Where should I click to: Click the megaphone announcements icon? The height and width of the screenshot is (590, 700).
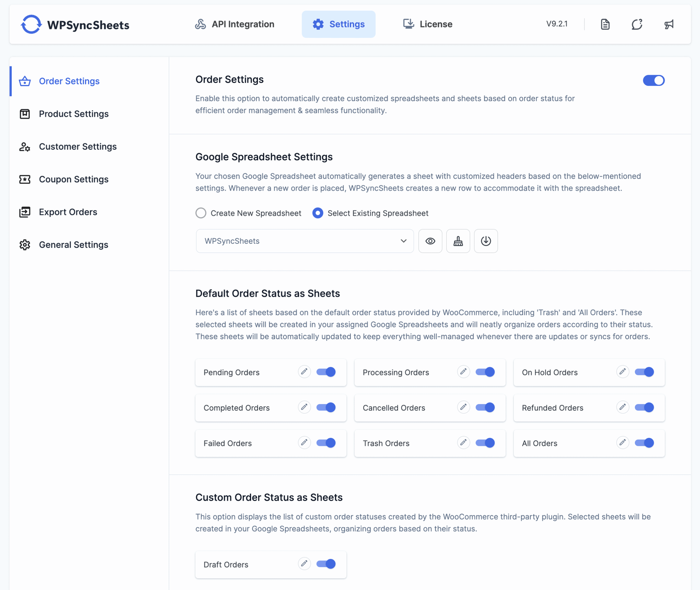669,25
